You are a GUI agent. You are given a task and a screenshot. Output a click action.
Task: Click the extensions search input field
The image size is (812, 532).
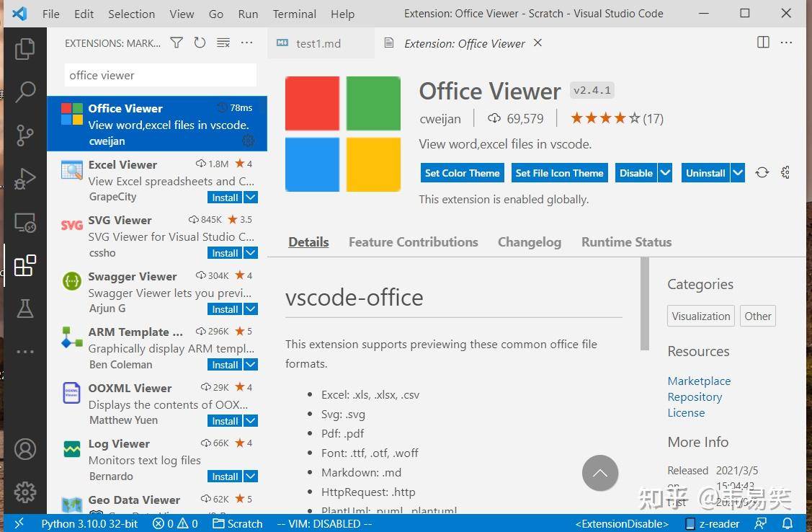point(160,75)
